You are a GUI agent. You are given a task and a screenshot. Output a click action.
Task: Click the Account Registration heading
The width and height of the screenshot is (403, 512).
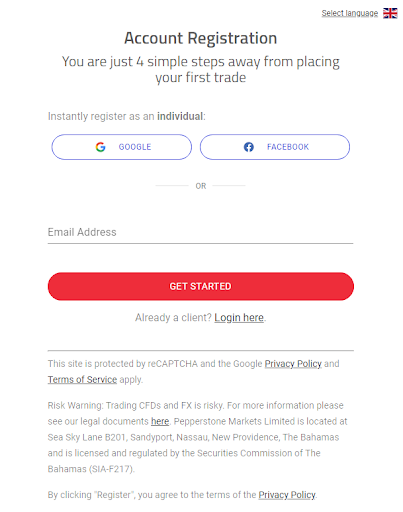[201, 38]
